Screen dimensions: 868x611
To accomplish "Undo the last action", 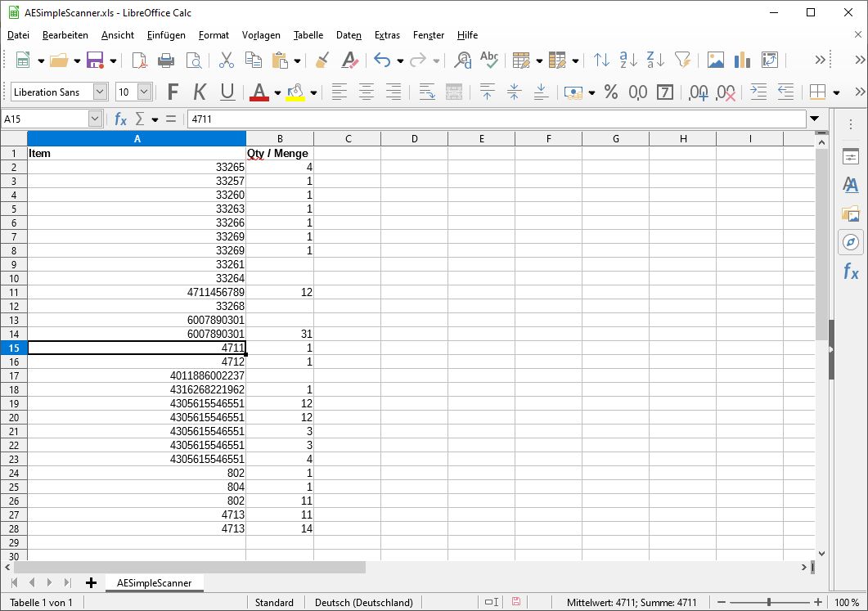I will (x=382, y=60).
